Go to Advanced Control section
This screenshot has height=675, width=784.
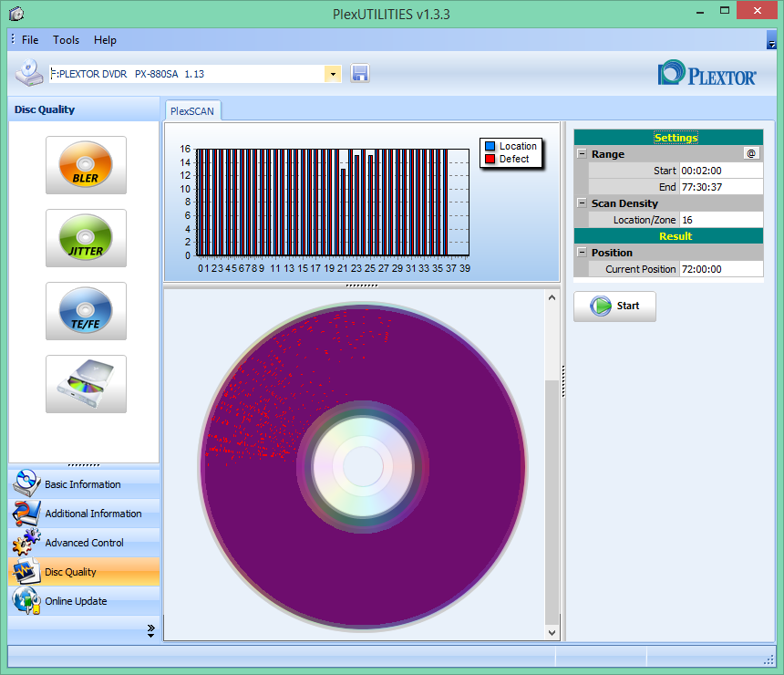(84, 543)
